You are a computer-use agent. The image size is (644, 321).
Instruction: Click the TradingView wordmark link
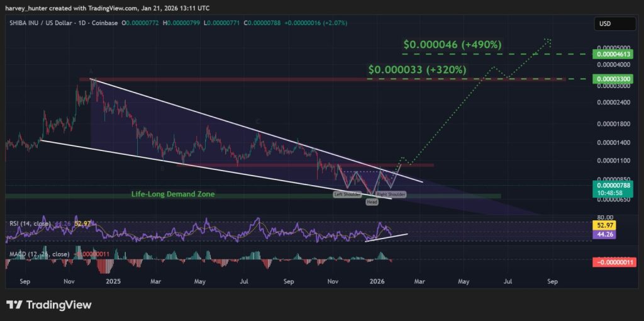coord(58,305)
